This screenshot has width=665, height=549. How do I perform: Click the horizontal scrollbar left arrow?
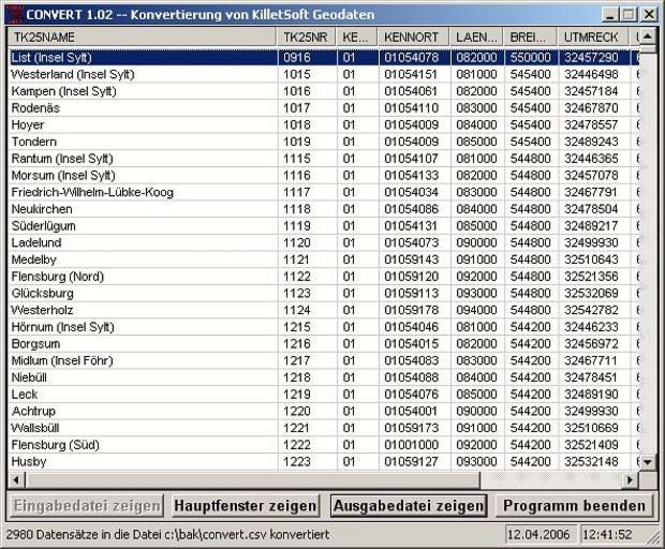(x=17, y=480)
